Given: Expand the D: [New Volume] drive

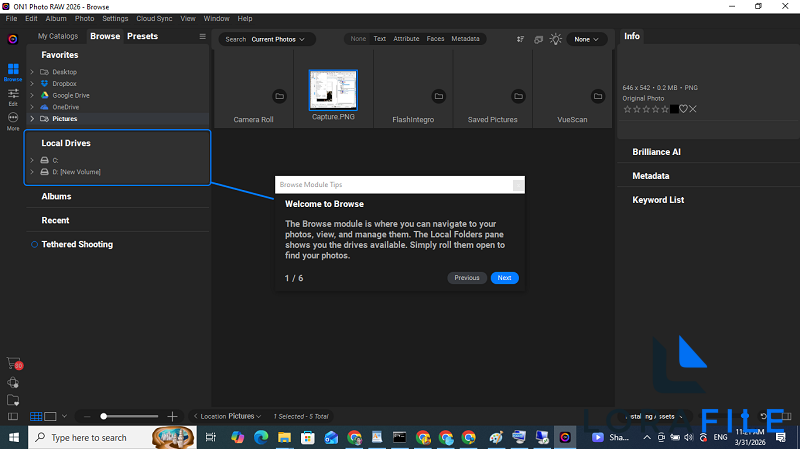Looking at the screenshot, I should pyautogui.click(x=32, y=172).
